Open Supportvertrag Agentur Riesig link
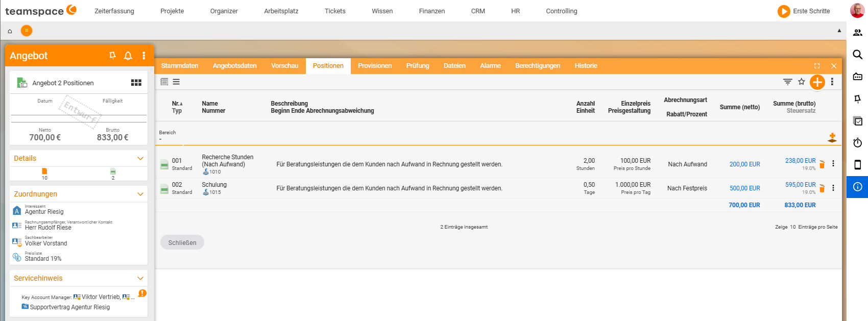This screenshot has width=868, height=321. click(70, 307)
